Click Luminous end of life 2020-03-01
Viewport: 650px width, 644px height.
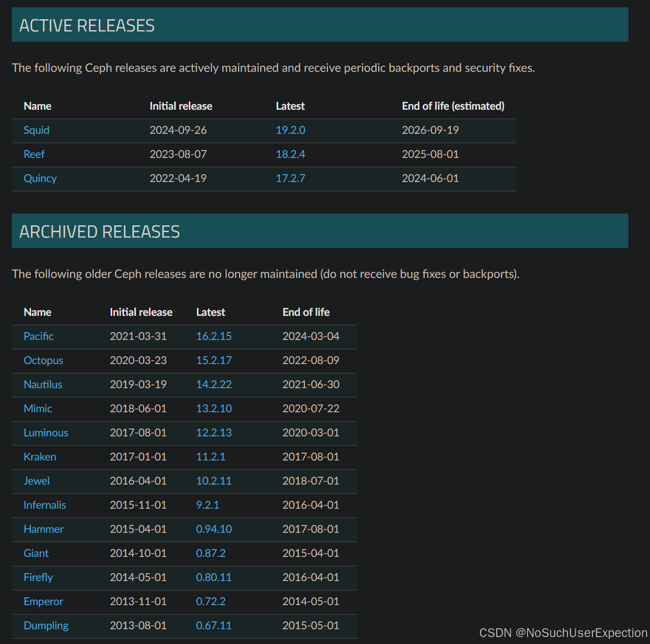[311, 433]
